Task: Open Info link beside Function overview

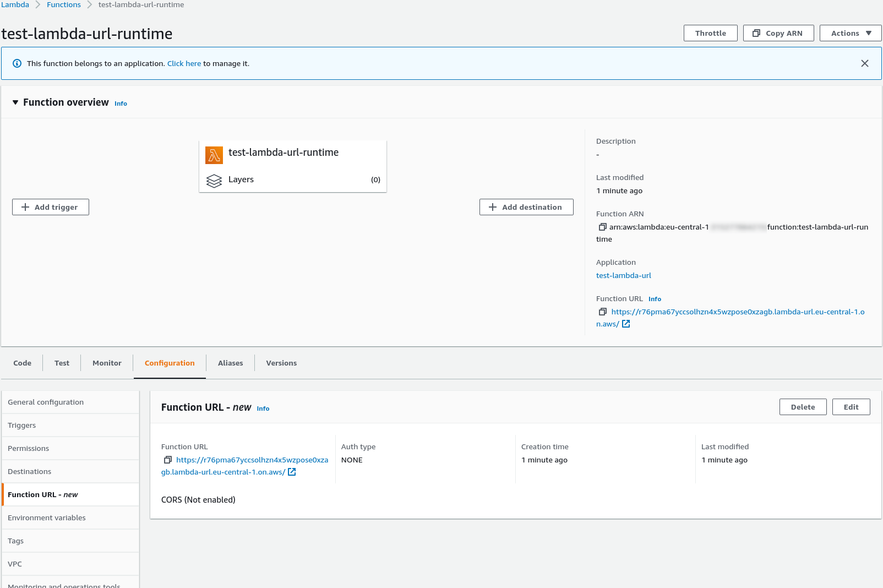Action: click(121, 104)
